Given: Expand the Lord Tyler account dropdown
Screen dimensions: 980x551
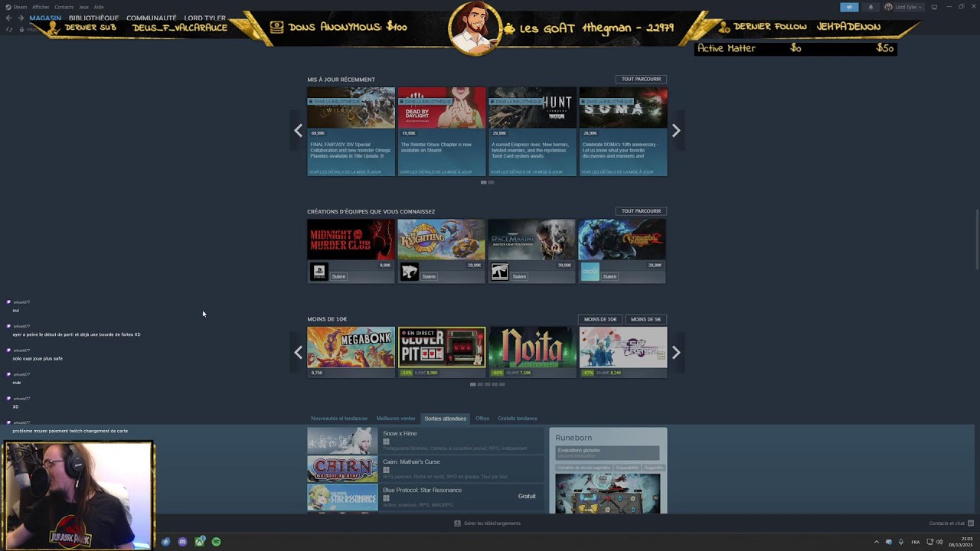Looking at the screenshot, I should click(x=903, y=7).
